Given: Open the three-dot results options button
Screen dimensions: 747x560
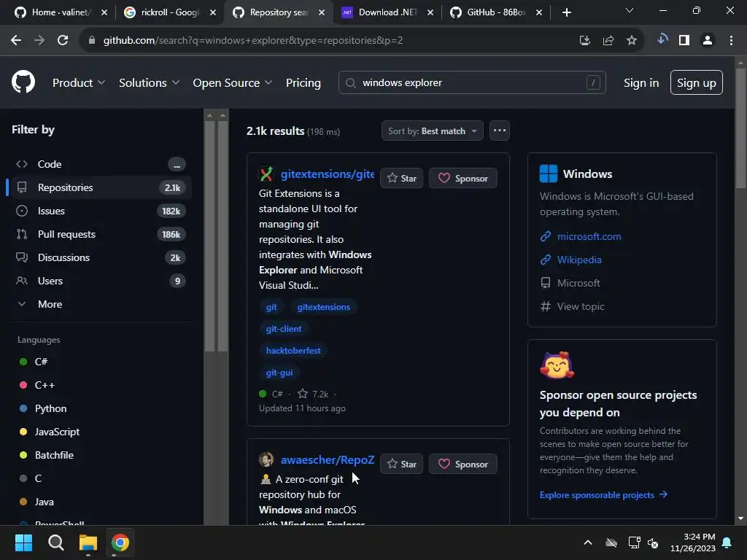Looking at the screenshot, I should [499, 131].
